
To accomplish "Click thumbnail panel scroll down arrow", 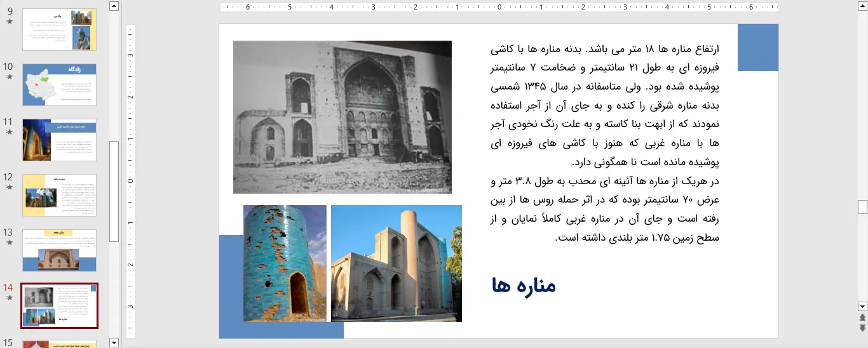I will 114,343.
